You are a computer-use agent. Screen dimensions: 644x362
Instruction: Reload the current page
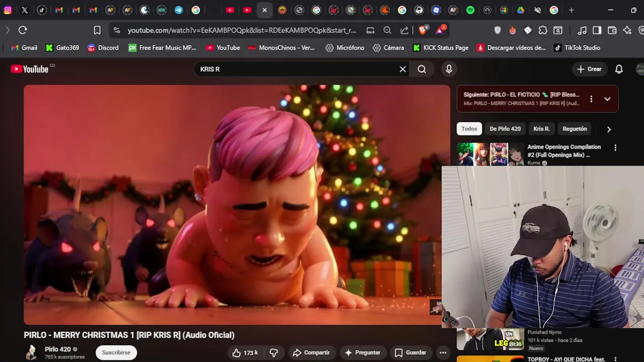(23, 30)
